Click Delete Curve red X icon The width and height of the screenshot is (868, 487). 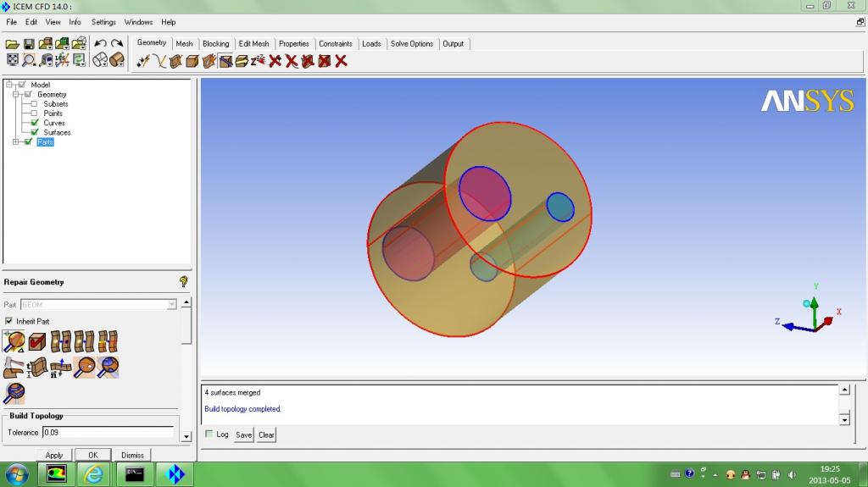click(x=292, y=61)
